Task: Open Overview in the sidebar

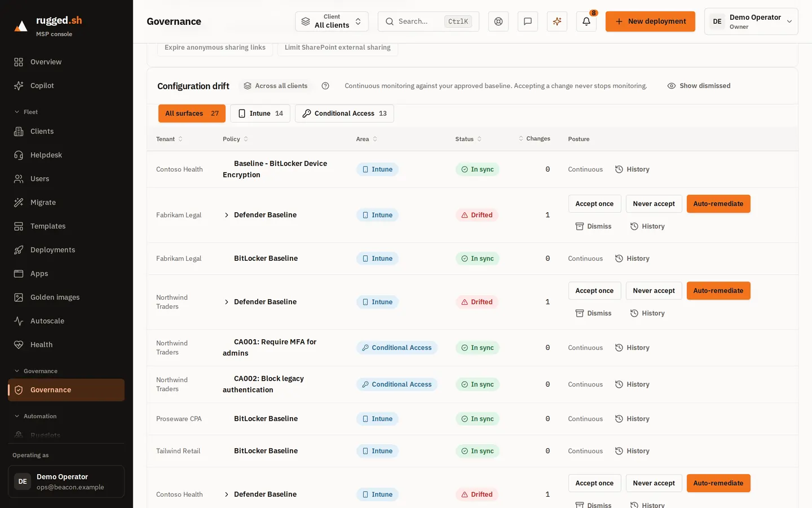Action: point(66,62)
